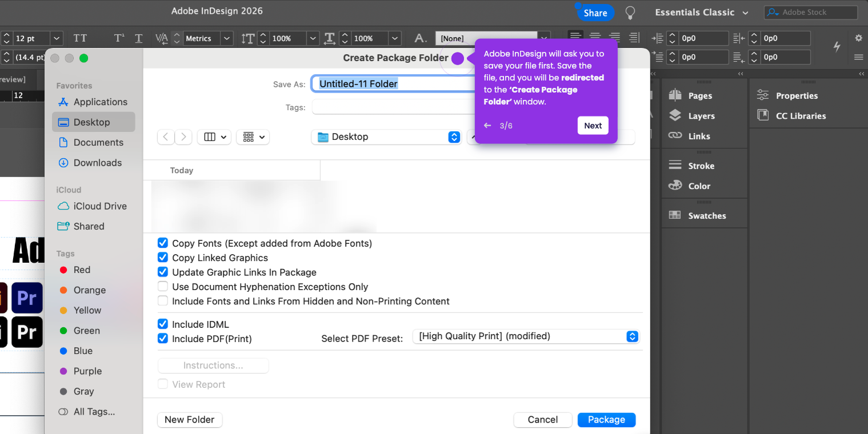Click the left indent icon
The image size is (868, 434).
coord(657,38)
